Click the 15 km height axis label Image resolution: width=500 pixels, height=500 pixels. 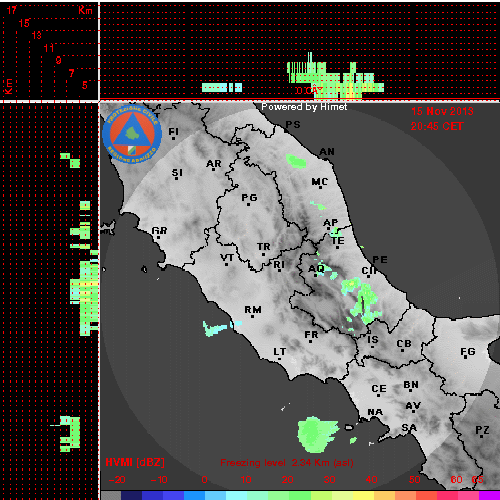[24, 23]
